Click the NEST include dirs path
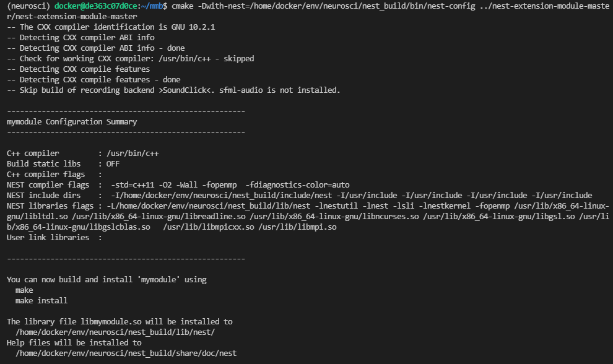613x364 pixels. (222, 196)
